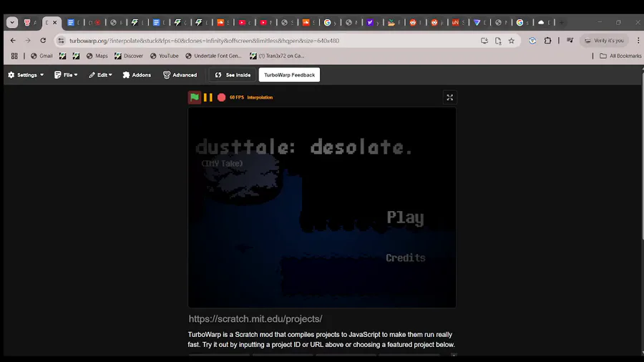This screenshot has width=644, height=362.
Task: Open the Advanced settings
Action: click(180, 74)
